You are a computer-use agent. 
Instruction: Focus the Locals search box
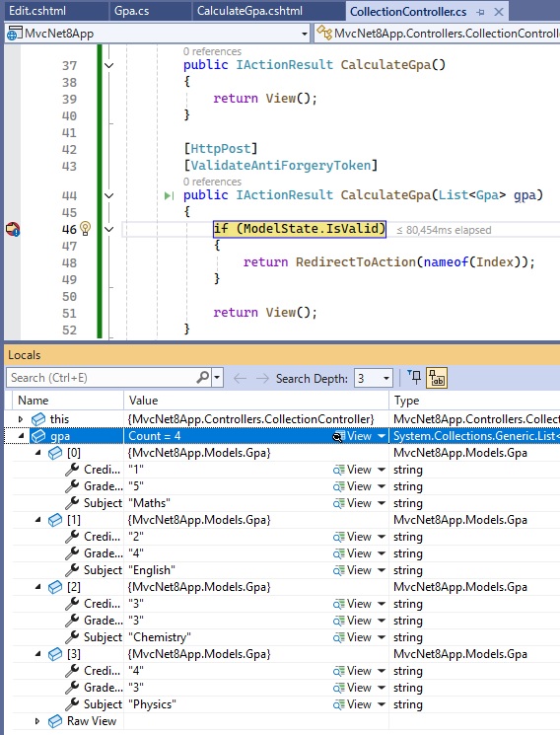103,378
